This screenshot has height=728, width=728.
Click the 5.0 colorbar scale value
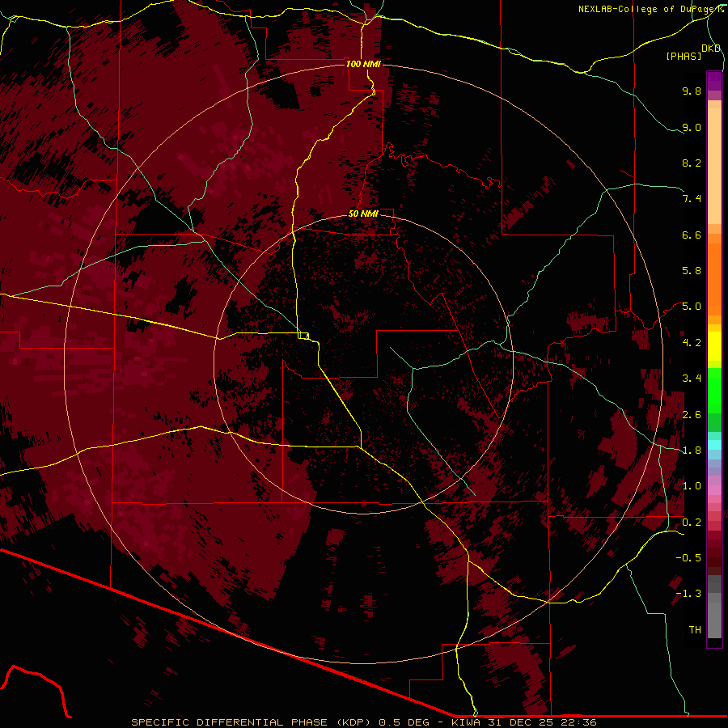692,307
